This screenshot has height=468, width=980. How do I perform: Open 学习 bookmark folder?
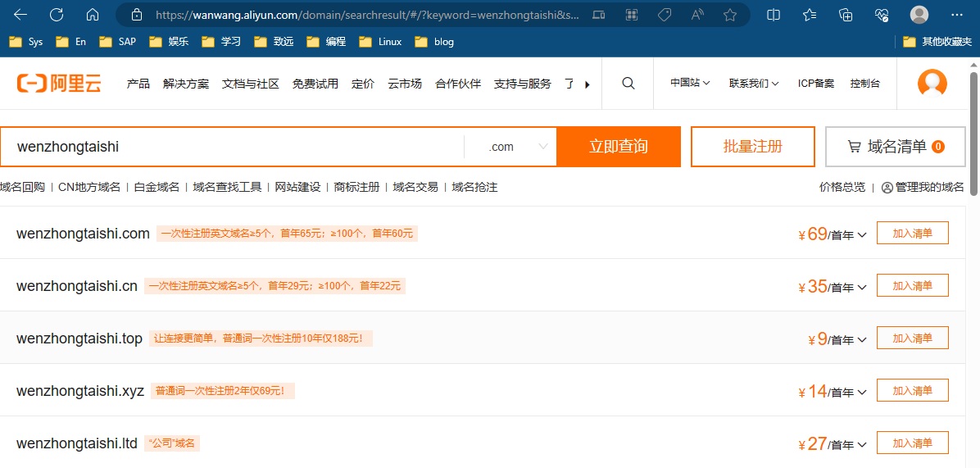click(221, 42)
